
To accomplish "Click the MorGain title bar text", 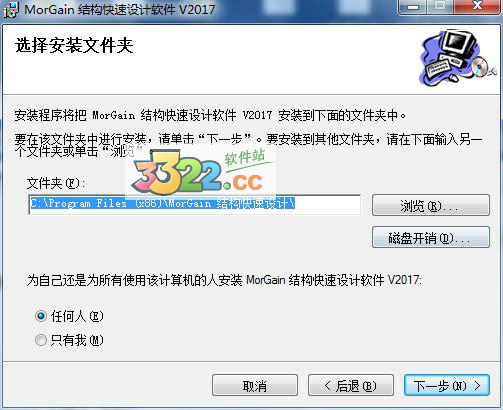I will tap(120, 9).
